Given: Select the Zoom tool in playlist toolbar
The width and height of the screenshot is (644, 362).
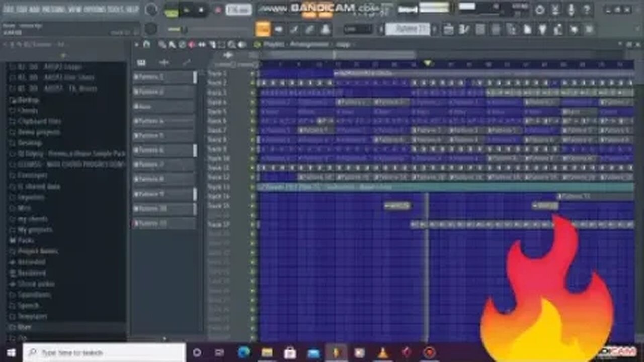Looking at the screenshot, I should click(232, 44).
